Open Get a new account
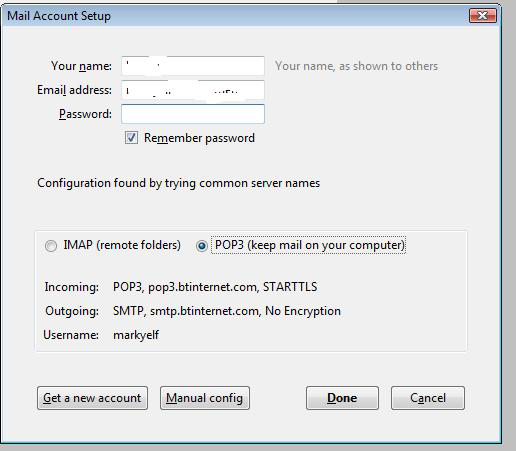The height and width of the screenshot is (451, 516). click(92, 398)
